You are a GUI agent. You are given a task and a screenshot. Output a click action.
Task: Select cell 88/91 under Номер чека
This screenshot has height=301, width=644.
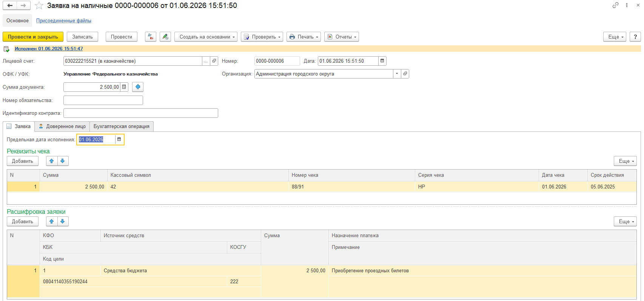click(352, 187)
